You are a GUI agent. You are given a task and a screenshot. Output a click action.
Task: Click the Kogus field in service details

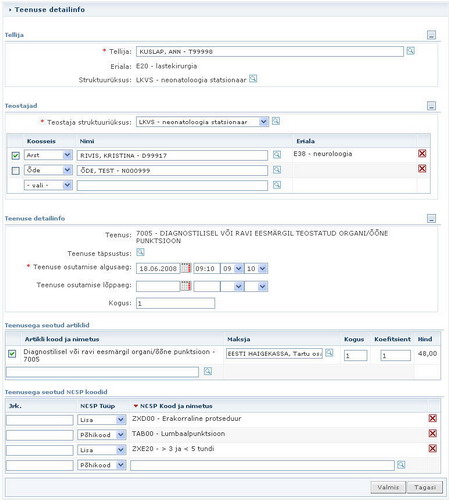coord(175,303)
